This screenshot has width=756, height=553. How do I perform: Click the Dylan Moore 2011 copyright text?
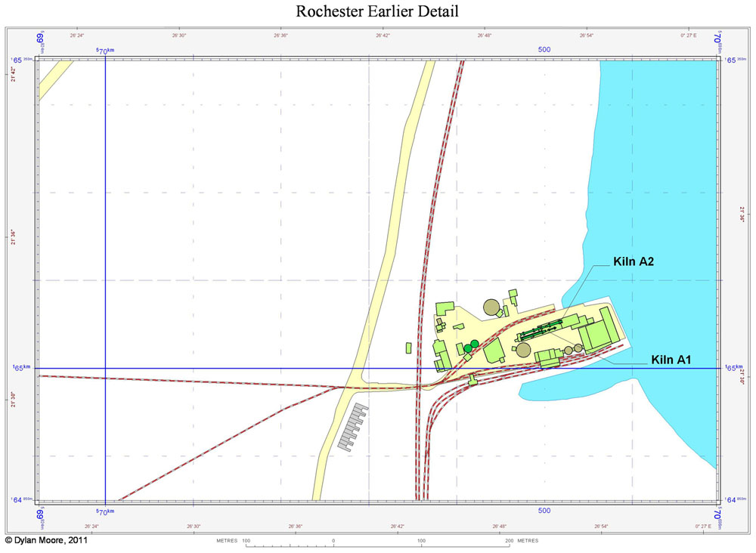point(45,541)
